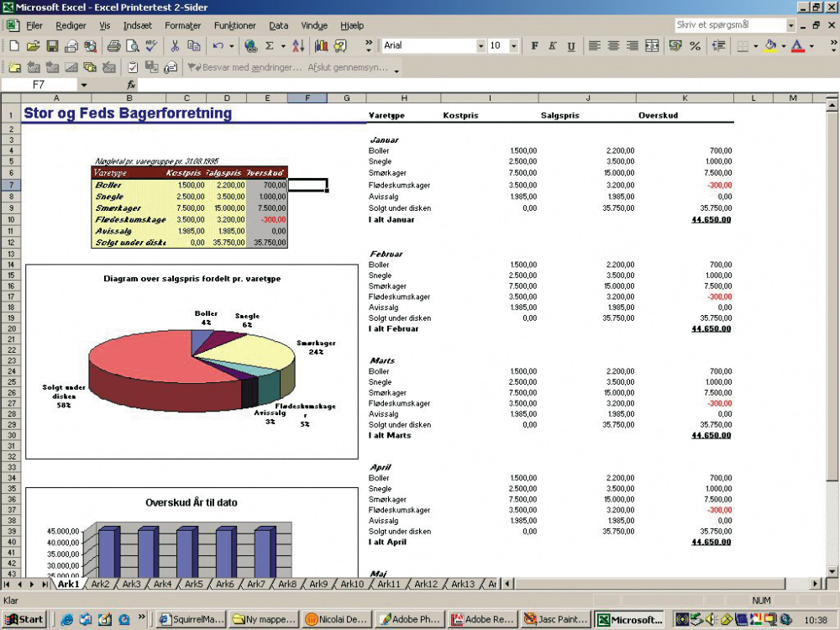Viewport: 840px width, 630px height.
Task: Click the indent icon
Action: point(718,46)
